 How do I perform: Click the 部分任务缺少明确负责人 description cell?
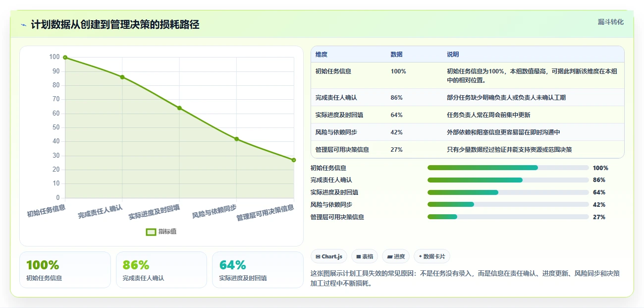pyautogui.click(x=506, y=98)
